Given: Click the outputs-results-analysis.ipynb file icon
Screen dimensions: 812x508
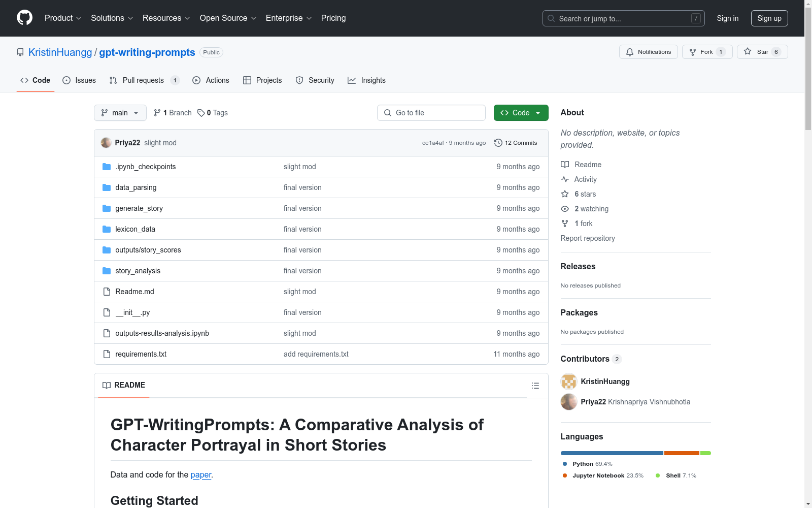Looking at the screenshot, I should click(107, 333).
